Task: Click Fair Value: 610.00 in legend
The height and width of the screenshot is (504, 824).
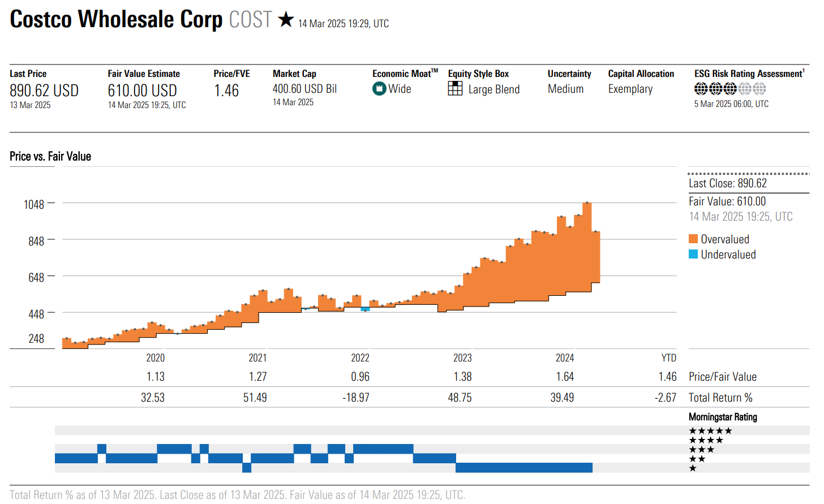Action: coord(727,201)
